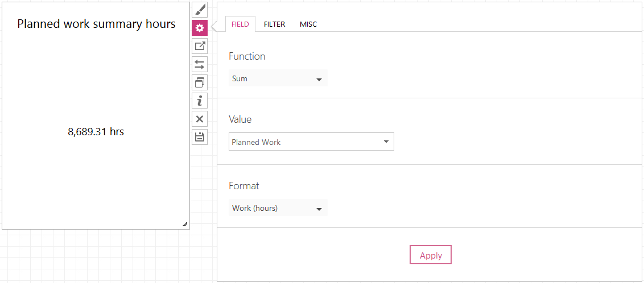
Task: Click the swap arrows icon
Action: tap(200, 64)
